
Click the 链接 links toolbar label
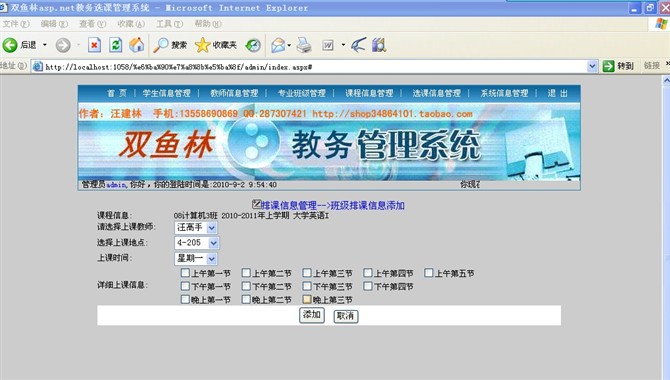(x=652, y=66)
